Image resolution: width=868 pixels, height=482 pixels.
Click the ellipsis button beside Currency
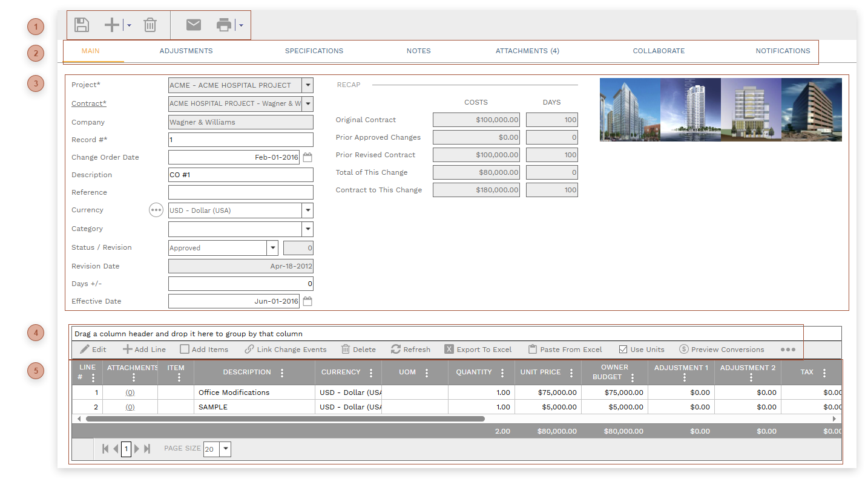click(x=156, y=210)
